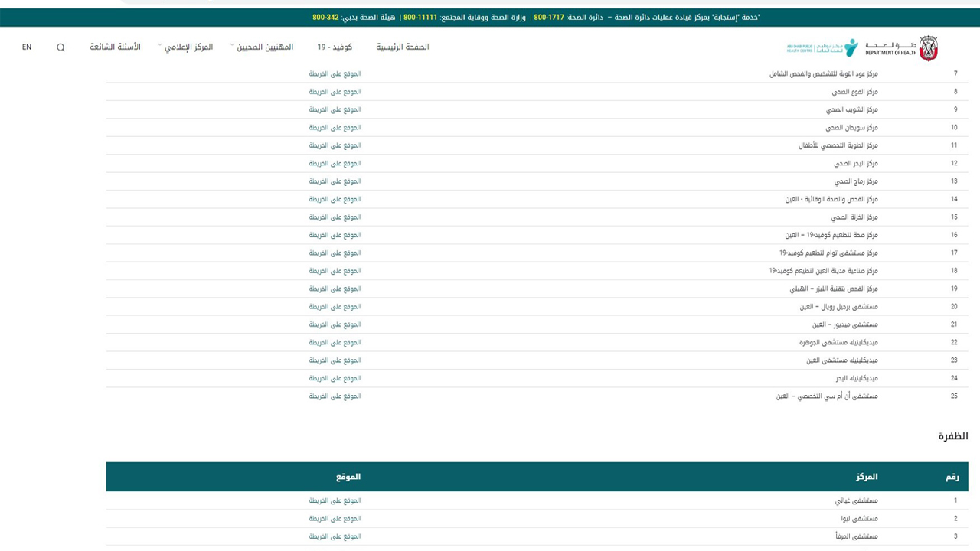This screenshot has width=980, height=551.
Task: Open the الصفحة الرئيسية menu item
Action: point(402,47)
